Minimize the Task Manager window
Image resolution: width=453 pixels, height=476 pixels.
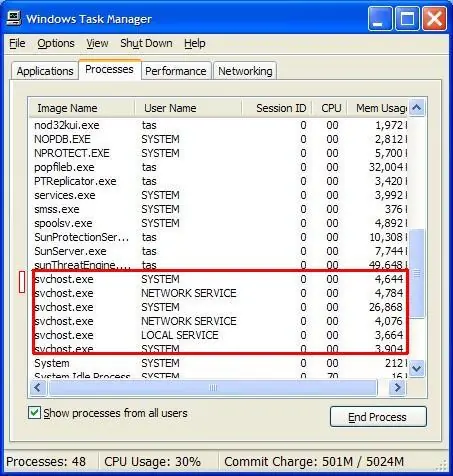[x=380, y=19]
